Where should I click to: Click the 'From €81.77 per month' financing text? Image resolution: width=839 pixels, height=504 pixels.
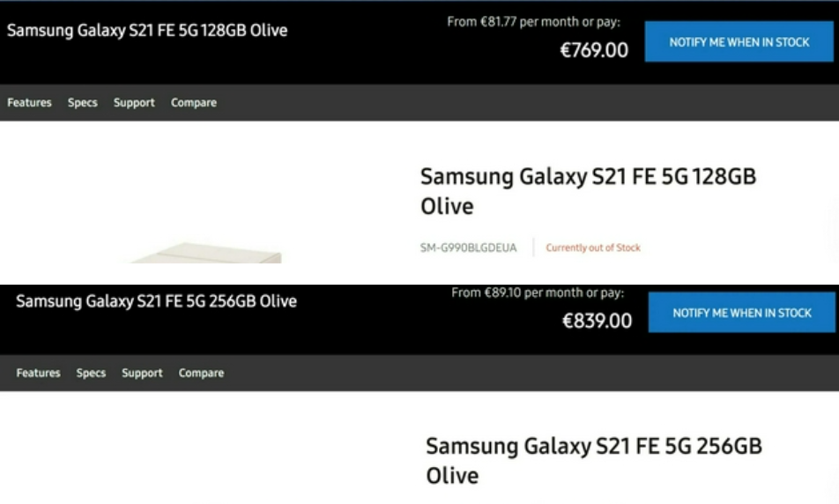click(533, 22)
